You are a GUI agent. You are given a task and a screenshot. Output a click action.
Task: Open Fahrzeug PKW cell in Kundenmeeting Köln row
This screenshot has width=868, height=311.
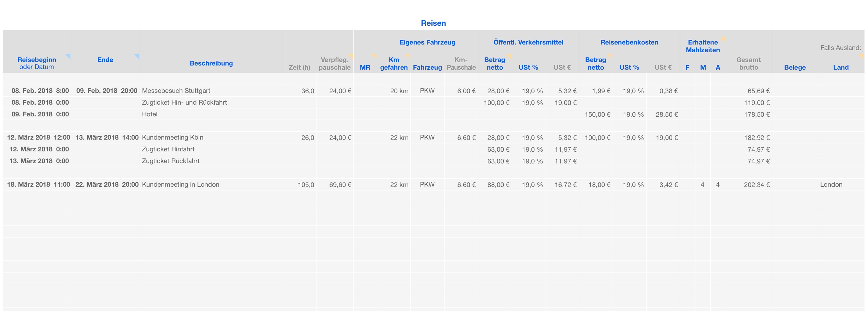coord(427,138)
